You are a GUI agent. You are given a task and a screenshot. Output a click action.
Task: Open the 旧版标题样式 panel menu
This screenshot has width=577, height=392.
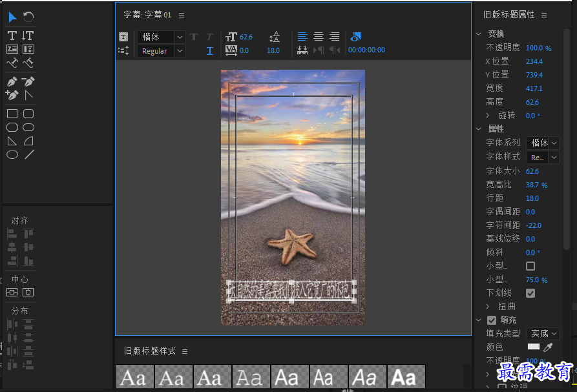point(185,351)
